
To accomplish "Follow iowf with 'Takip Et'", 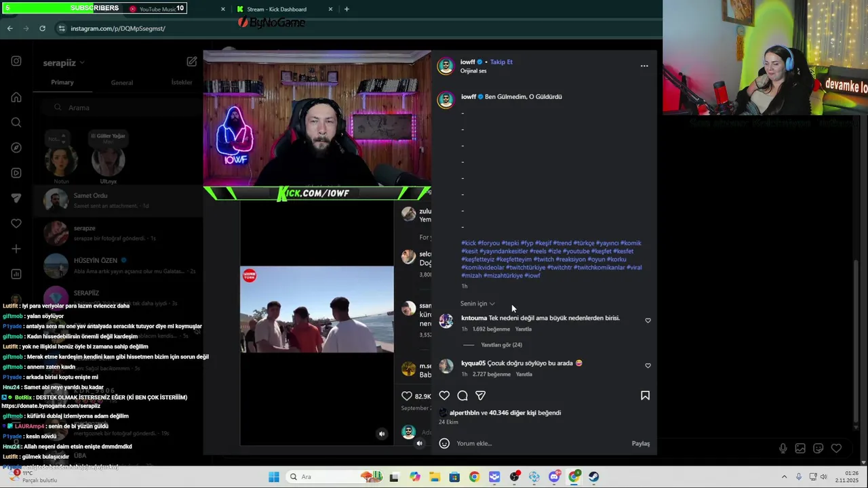I will 501,62.
